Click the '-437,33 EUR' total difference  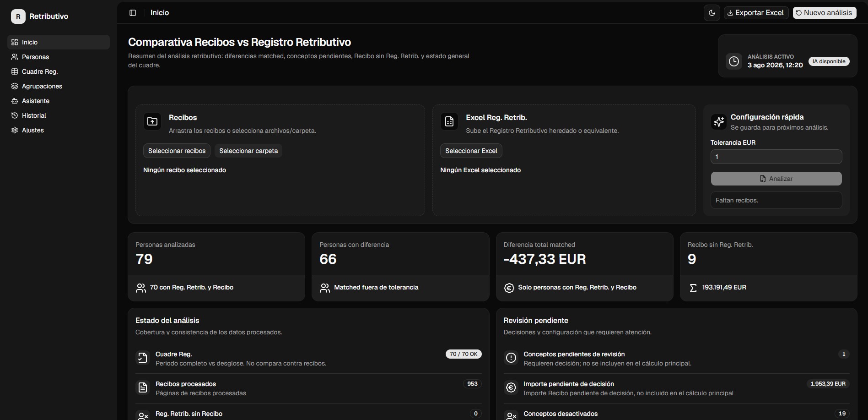[545, 259]
